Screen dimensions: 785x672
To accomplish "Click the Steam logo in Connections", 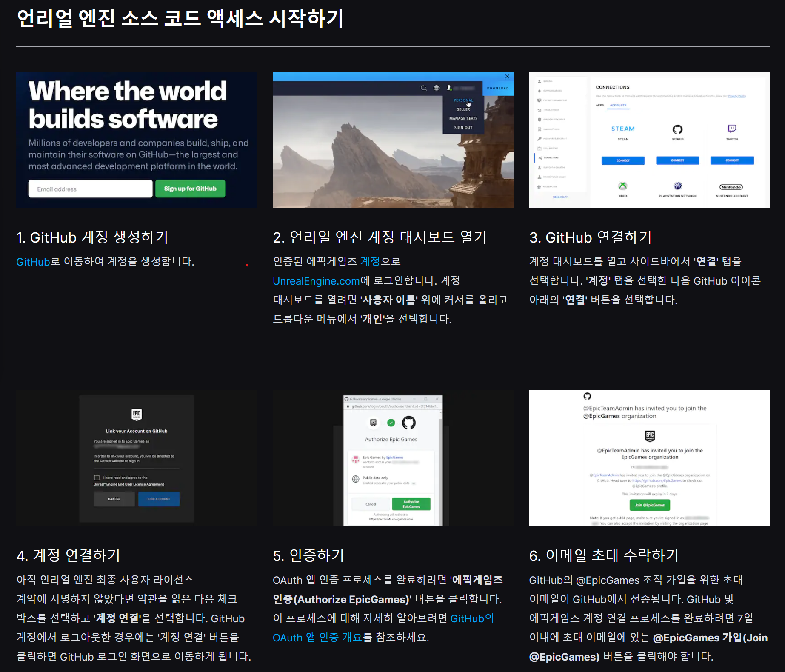I will (623, 129).
